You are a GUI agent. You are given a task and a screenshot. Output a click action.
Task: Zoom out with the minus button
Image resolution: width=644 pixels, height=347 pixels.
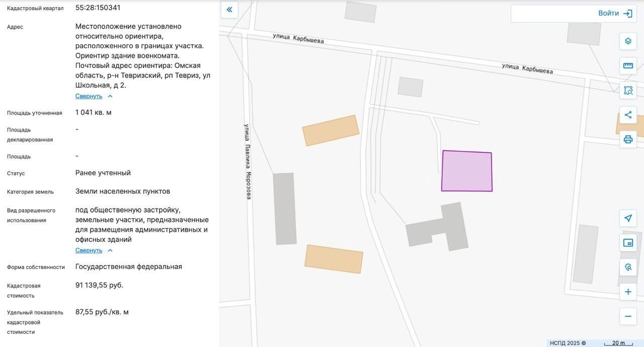(628, 316)
